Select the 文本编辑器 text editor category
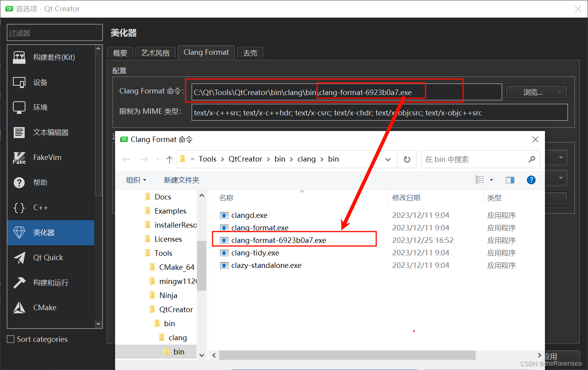The height and width of the screenshot is (370, 588). point(51,133)
